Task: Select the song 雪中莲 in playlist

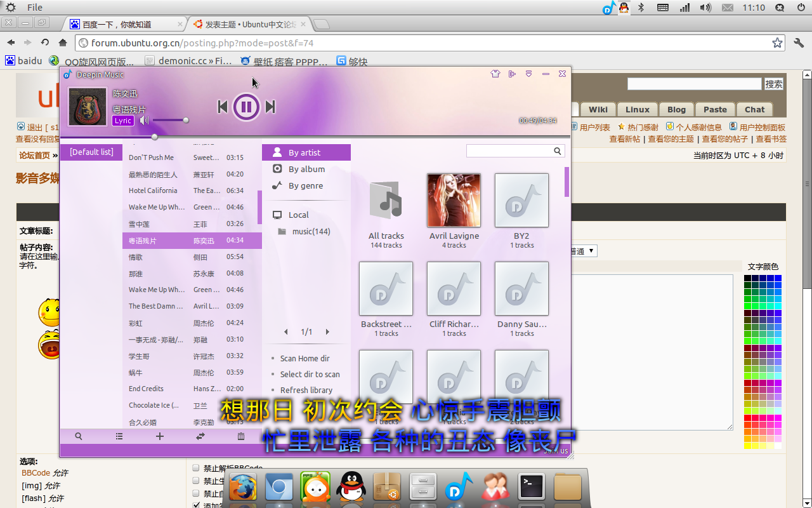Action: tap(192, 224)
